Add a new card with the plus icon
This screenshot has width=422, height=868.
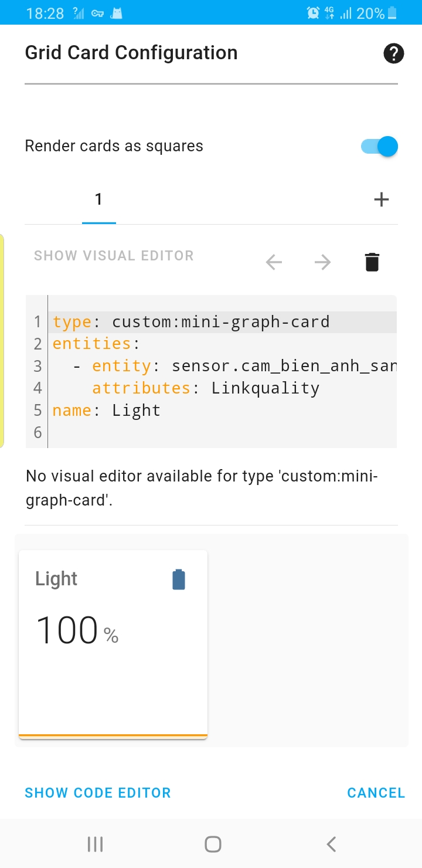(381, 199)
